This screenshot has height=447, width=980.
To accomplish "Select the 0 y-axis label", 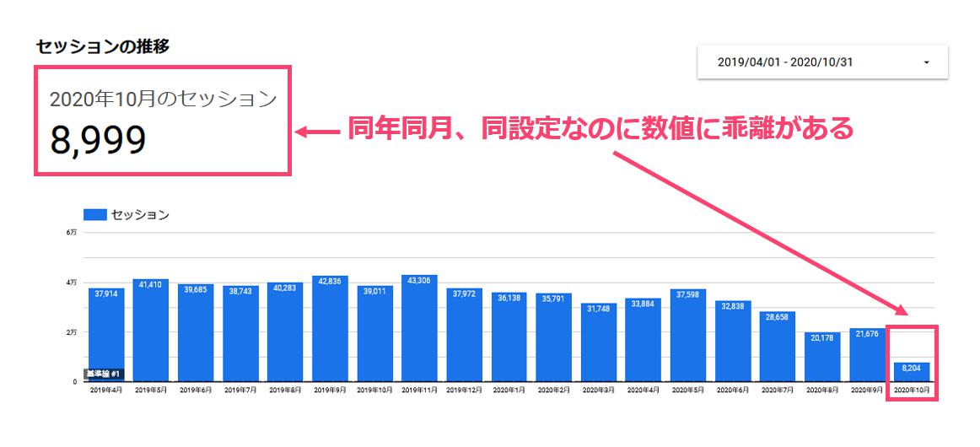I will (x=75, y=380).
